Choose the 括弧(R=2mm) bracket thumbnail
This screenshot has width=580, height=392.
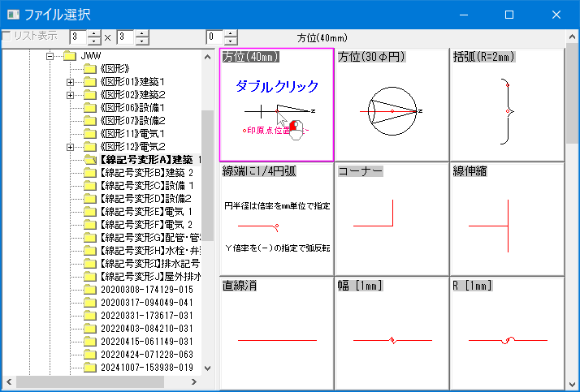pyautogui.click(x=507, y=105)
